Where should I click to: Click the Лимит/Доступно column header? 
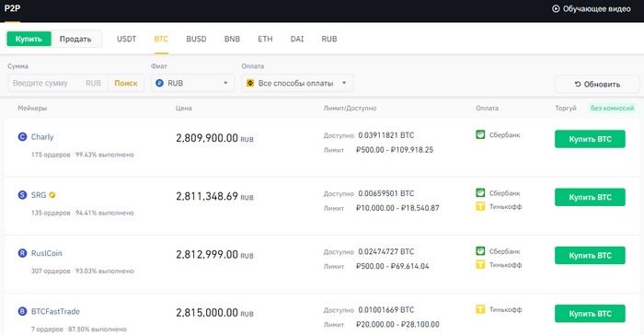[350, 108]
